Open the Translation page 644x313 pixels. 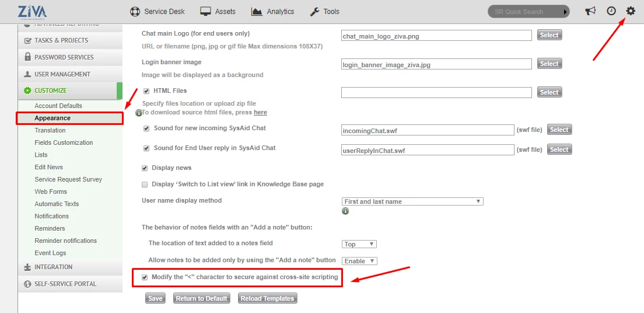point(50,130)
